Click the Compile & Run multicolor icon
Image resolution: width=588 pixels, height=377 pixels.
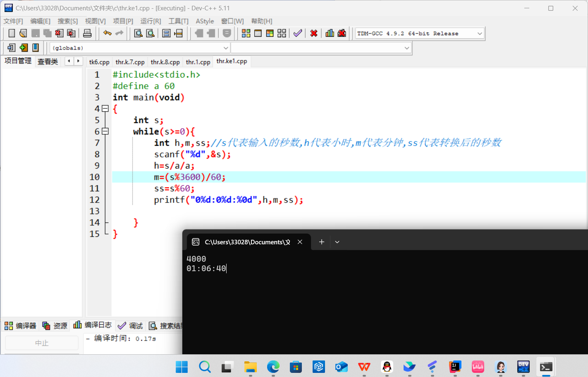pyautogui.click(x=270, y=33)
